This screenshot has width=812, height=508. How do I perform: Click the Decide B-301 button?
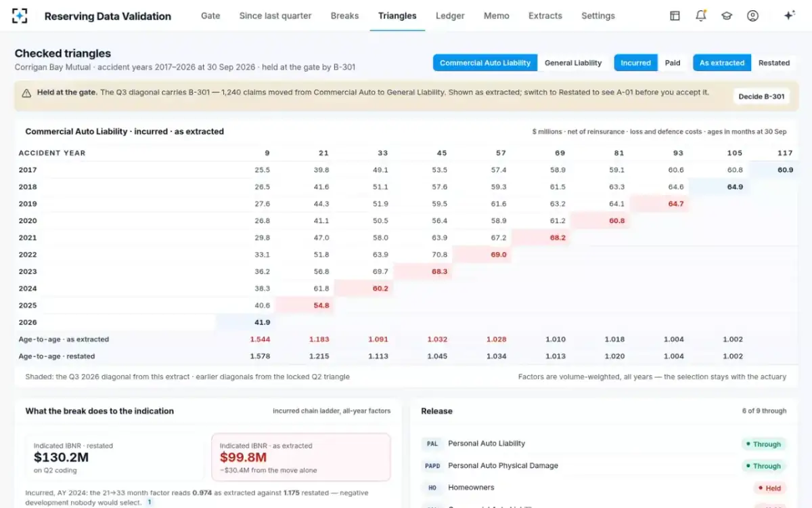tap(761, 96)
